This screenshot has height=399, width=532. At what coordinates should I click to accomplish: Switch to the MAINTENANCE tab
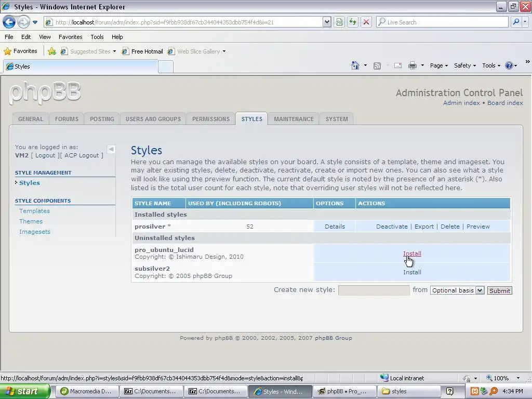tap(294, 119)
